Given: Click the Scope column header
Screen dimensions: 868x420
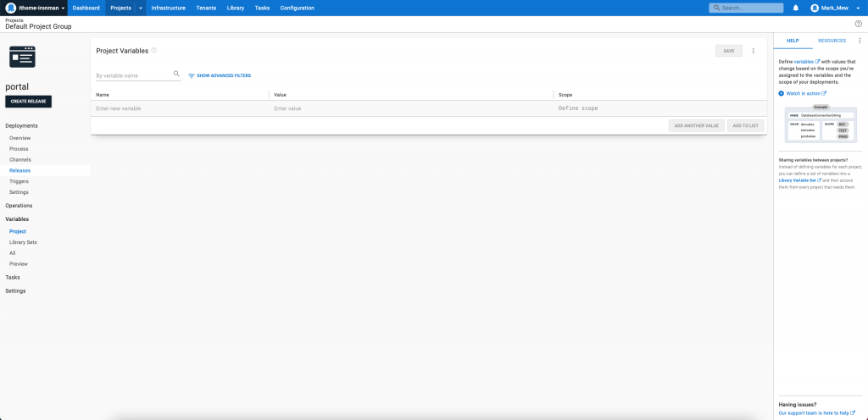Looking at the screenshot, I should (565, 95).
